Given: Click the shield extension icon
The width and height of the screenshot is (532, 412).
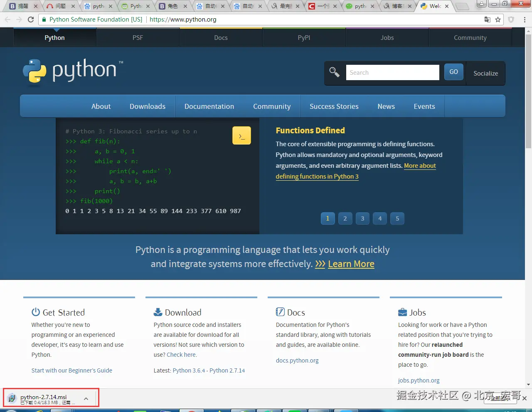Looking at the screenshot, I should tap(511, 20).
